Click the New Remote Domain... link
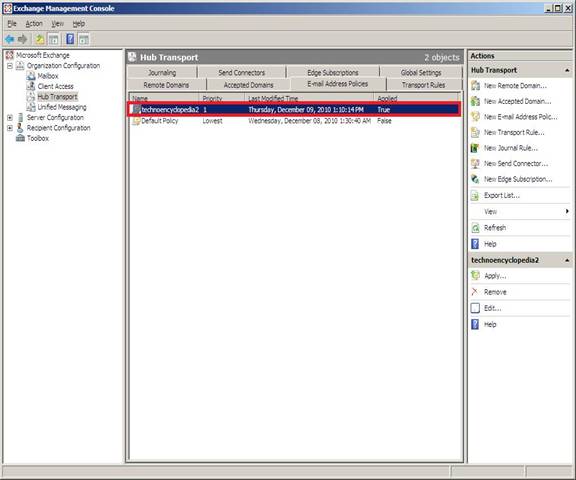Image resolution: width=576 pixels, height=480 pixels. pos(515,86)
